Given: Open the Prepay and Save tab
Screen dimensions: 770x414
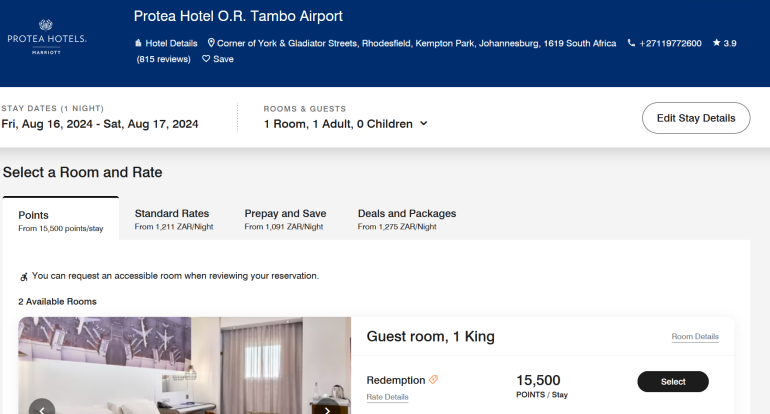Looking at the screenshot, I should [285, 218].
